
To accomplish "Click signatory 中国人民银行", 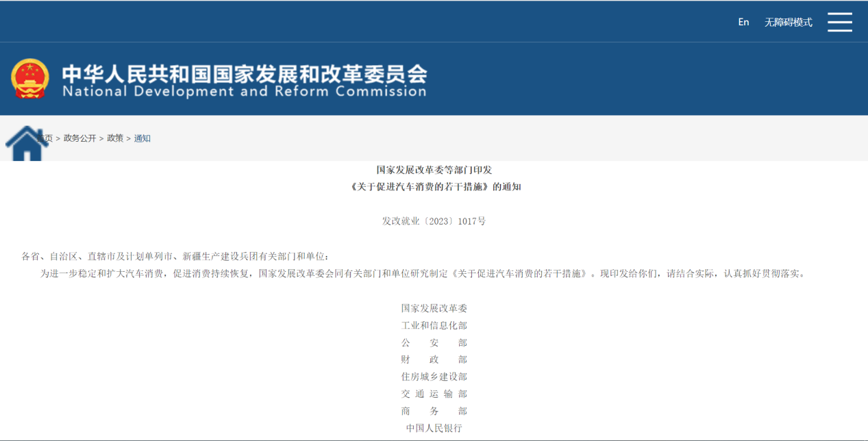I will click(434, 428).
